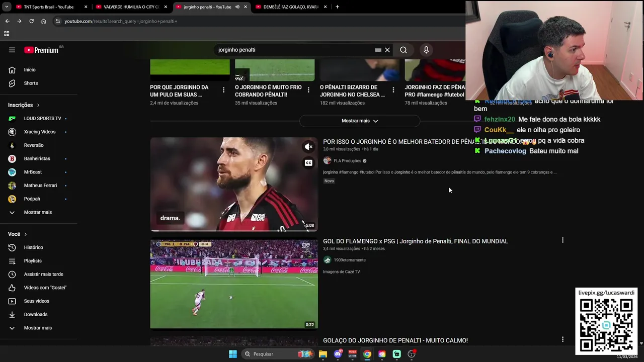The image size is (644, 362).
Task: Play the Flamengo x PSG penalty thumbnail
Action: point(234,284)
